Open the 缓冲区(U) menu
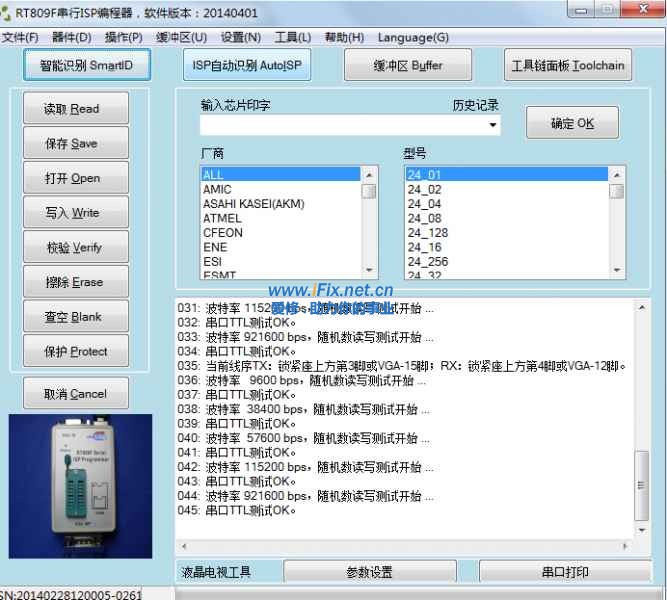The image size is (667, 600). (181, 38)
